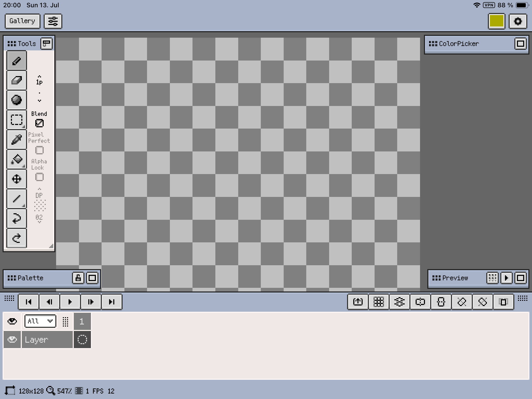This screenshot has width=532, height=399.
Task: Select the move tool
Action: (16, 179)
